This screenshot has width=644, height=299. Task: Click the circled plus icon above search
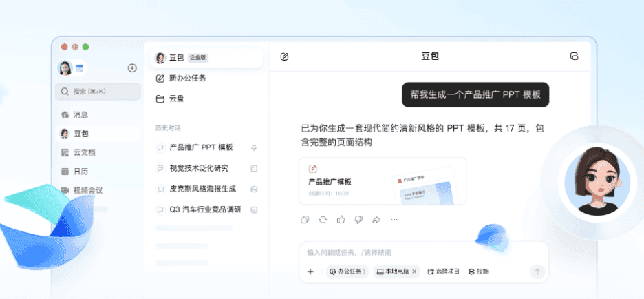(x=132, y=68)
